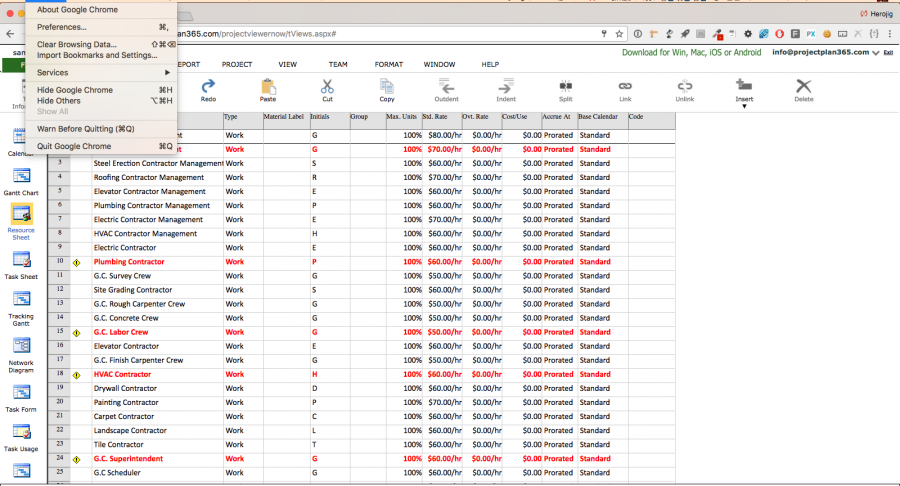The image size is (900, 486).
Task: Bookmark this page with the star icon
Action: click(619, 34)
